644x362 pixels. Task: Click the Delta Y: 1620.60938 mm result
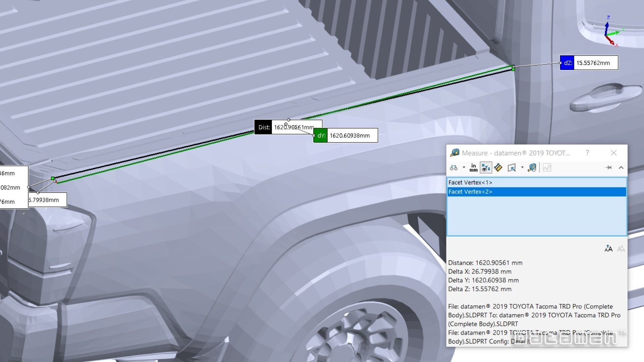click(483, 280)
